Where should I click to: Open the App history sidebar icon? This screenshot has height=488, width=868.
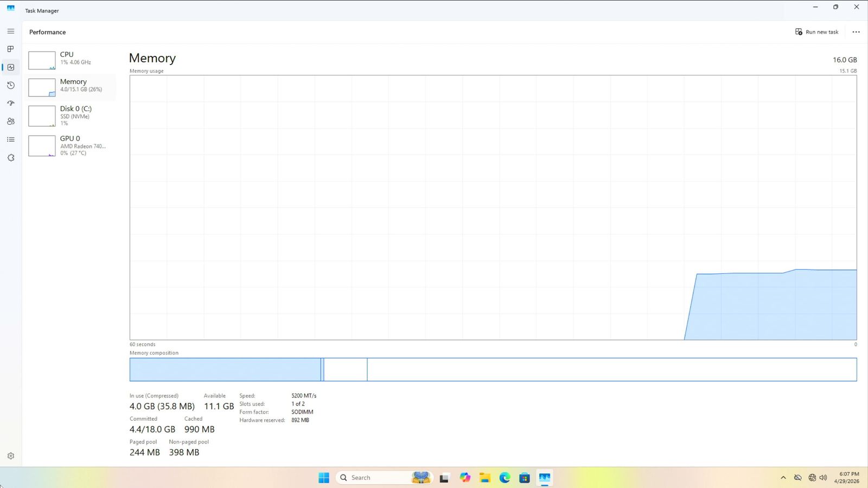(x=11, y=85)
